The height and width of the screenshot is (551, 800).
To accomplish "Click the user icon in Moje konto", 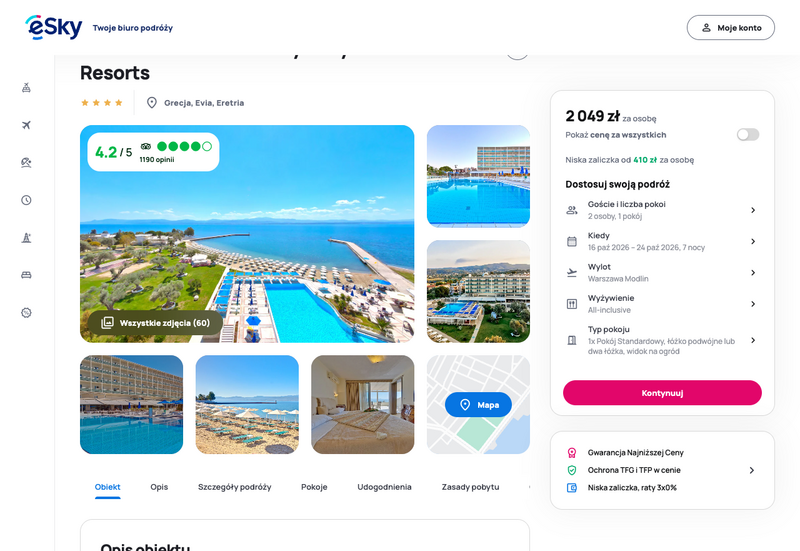I will click(x=706, y=28).
